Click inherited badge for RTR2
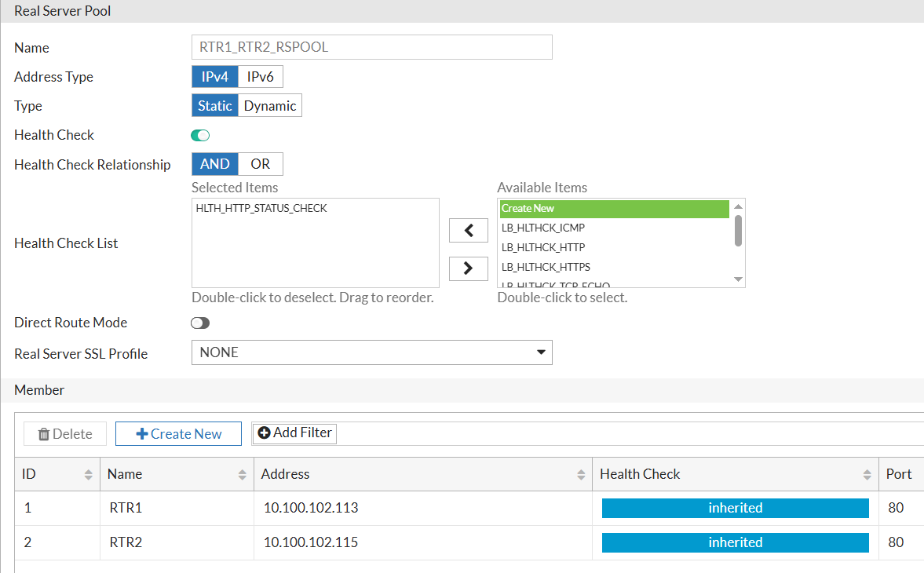This screenshot has width=924, height=573. 735,542
